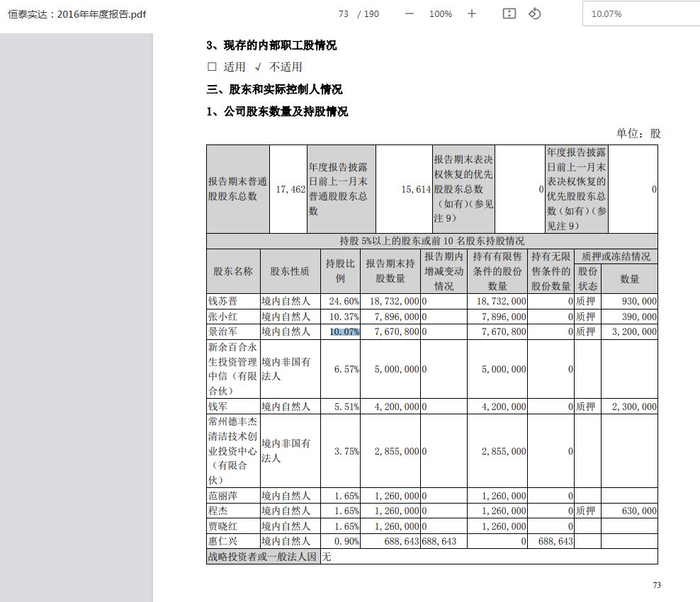Image resolution: width=700 pixels, height=602 pixels.
Task: Click the 适用 checkbox box
Action: (212, 67)
